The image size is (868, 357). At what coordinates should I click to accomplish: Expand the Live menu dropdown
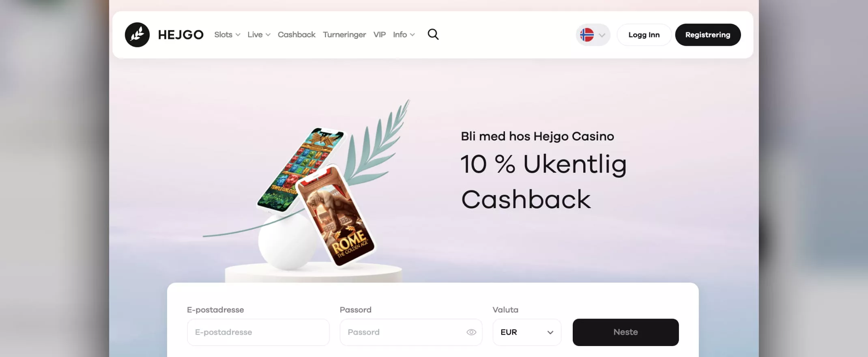pos(259,35)
